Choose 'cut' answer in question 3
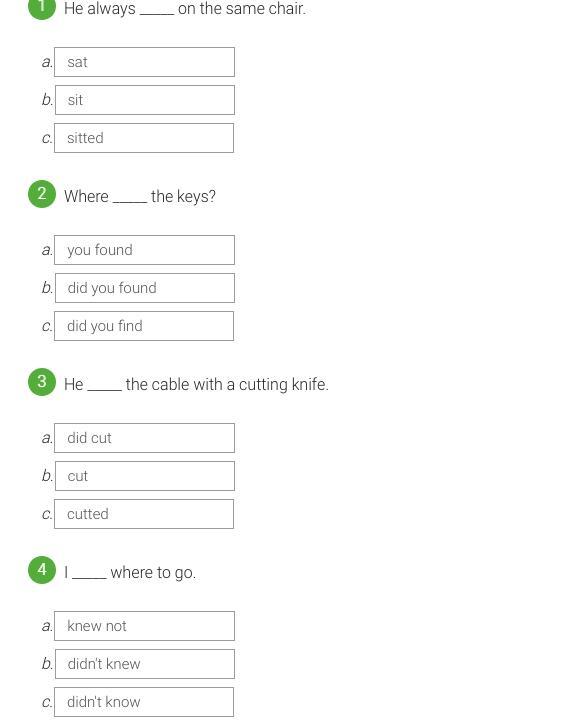This screenshot has width=562, height=721. 145,476
